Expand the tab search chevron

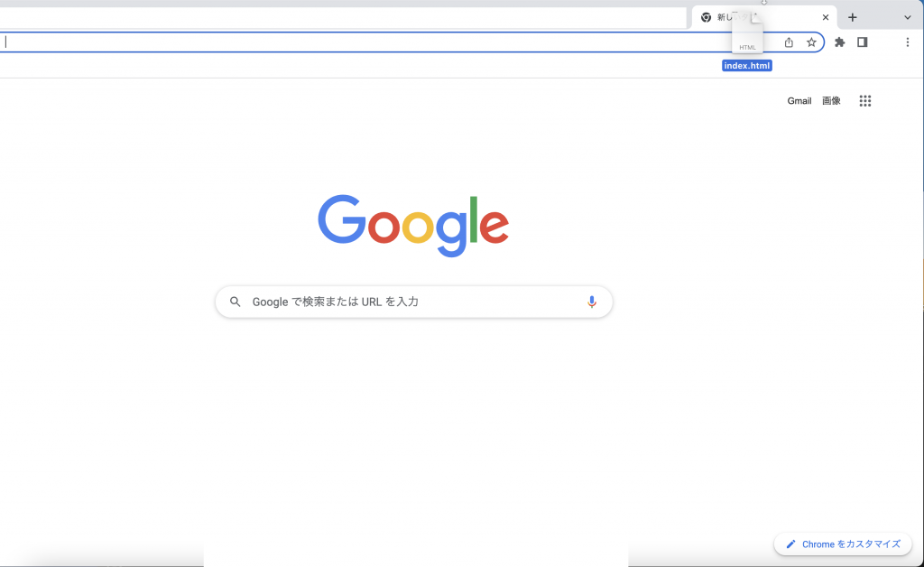pos(908,18)
